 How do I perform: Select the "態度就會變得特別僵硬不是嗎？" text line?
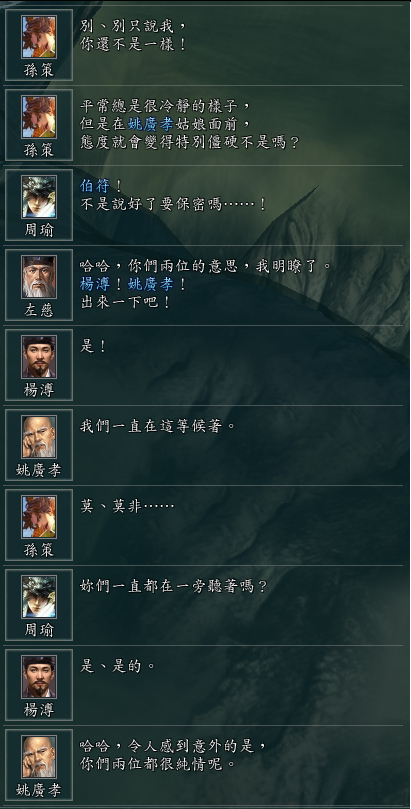(189, 142)
